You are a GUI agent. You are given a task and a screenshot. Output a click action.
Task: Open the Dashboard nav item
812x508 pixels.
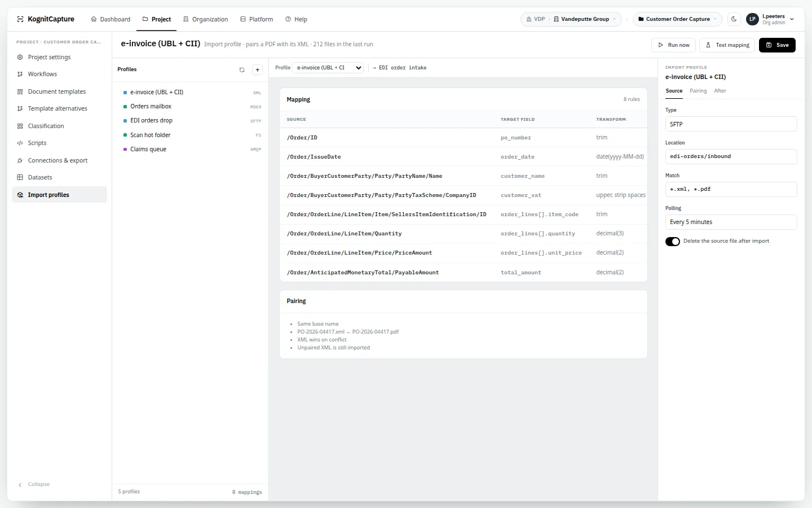pos(111,19)
